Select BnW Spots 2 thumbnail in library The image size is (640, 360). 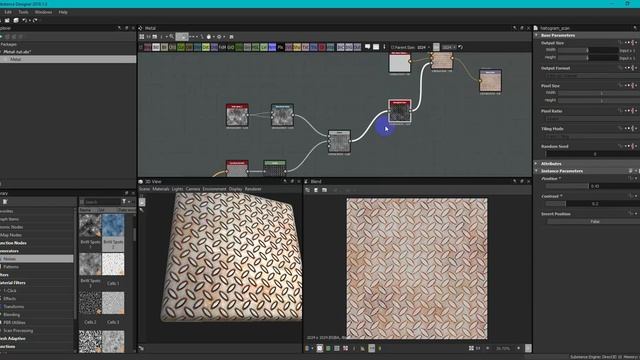click(x=113, y=226)
